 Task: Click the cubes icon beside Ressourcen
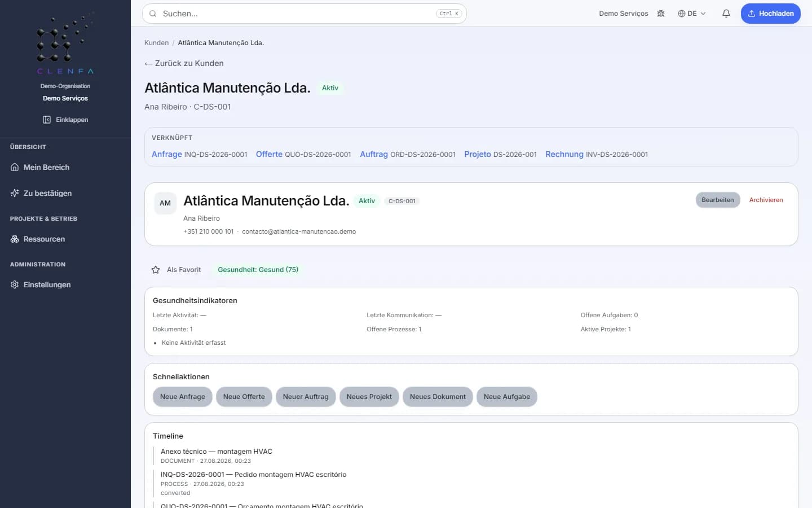(x=15, y=239)
